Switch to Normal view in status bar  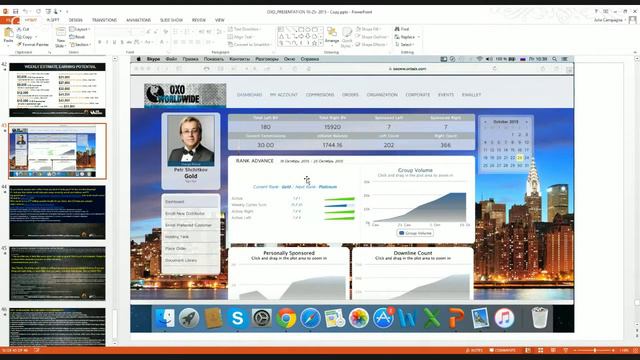tap(528, 350)
